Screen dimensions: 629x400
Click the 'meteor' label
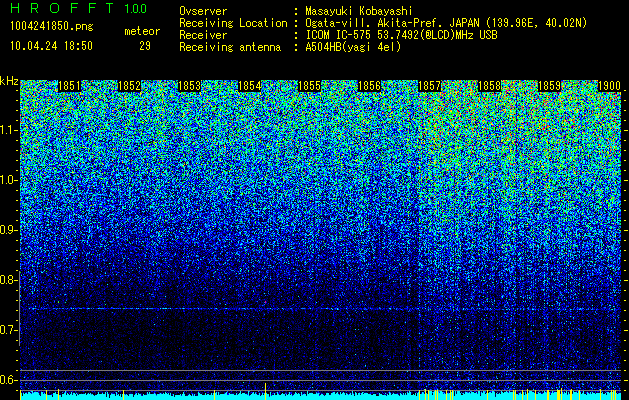coord(142,31)
